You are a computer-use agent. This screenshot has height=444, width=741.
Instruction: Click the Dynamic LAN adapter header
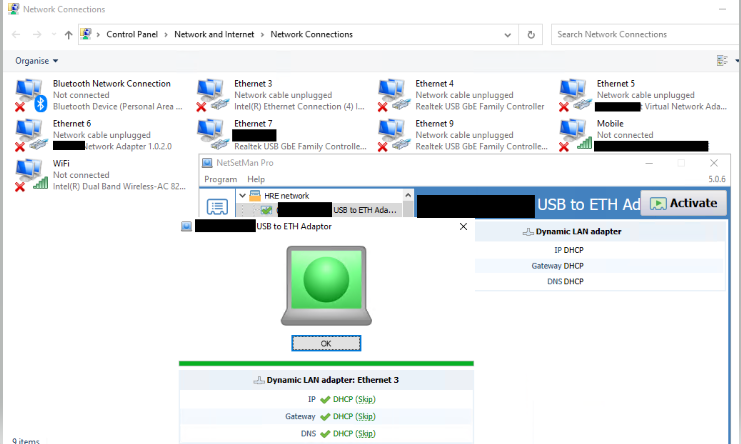pos(600,231)
